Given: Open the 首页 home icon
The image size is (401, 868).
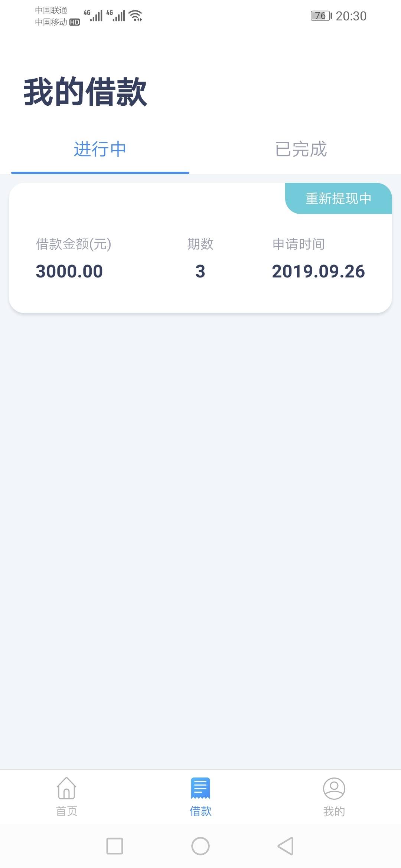Looking at the screenshot, I should tap(66, 788).
